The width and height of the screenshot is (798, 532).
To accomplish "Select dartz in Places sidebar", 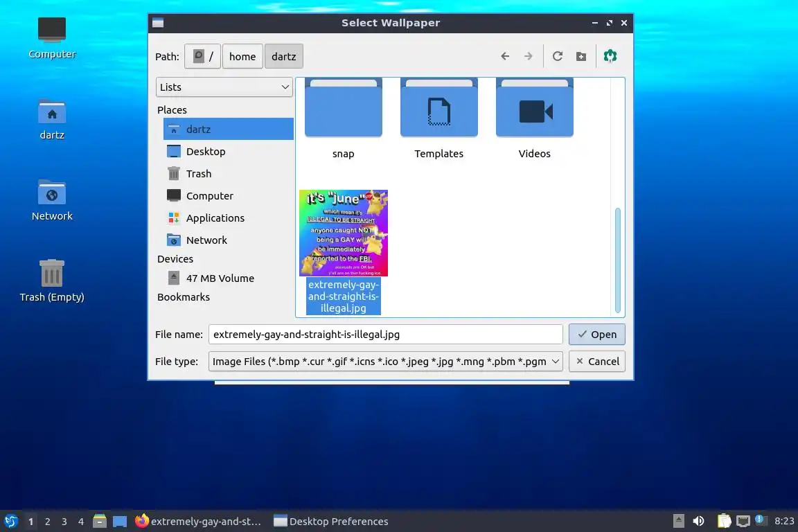I will 228,129.
